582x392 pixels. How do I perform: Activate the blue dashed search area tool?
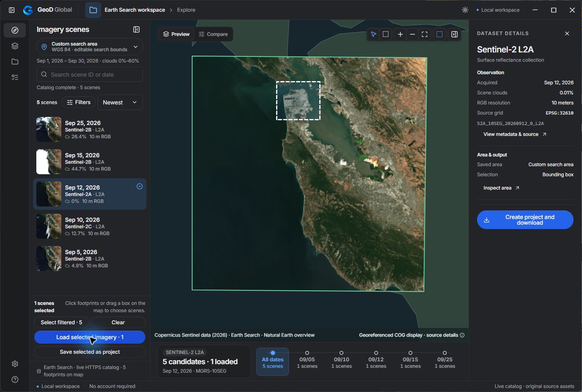440,34
